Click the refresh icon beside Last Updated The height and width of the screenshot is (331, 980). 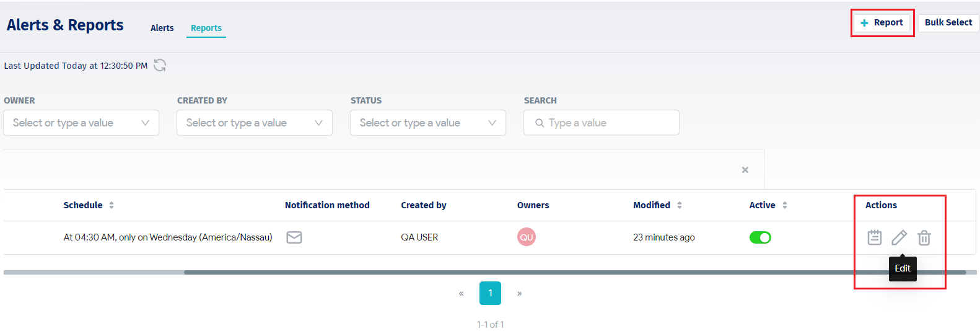click(160, 65)
